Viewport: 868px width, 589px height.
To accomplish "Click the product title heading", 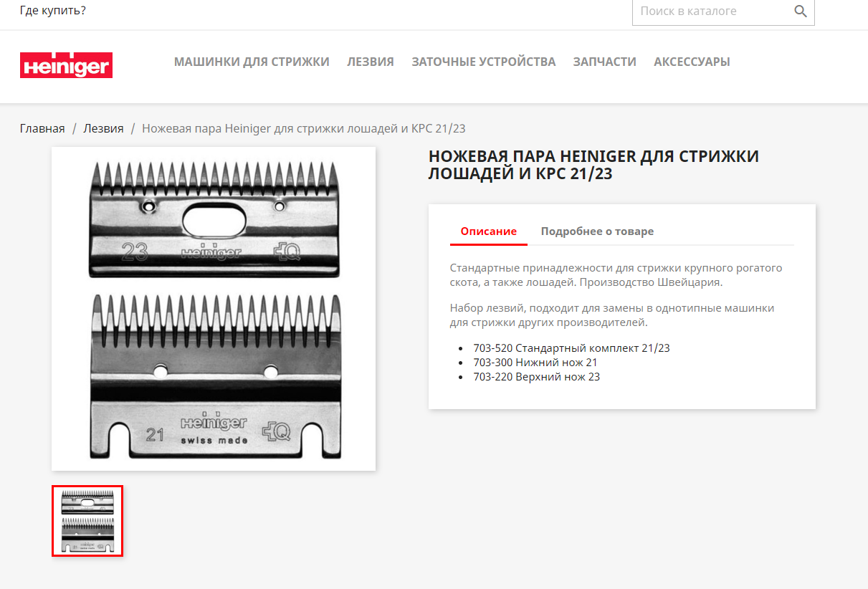I will (x=593, y=165).
